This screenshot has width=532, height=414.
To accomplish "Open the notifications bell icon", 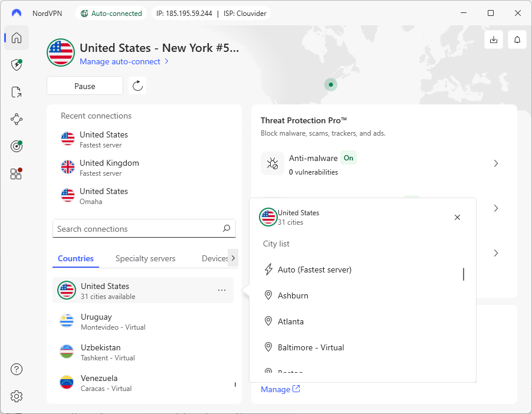I will [517, 40].
